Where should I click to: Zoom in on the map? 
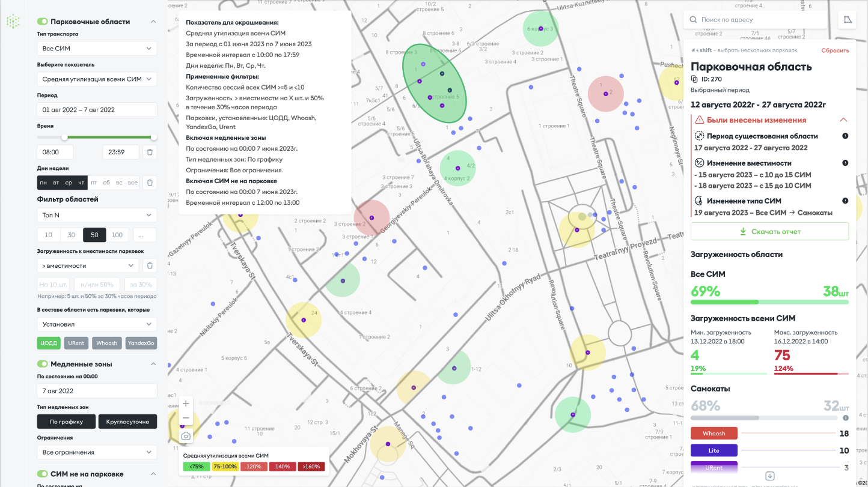coord(186,404)
